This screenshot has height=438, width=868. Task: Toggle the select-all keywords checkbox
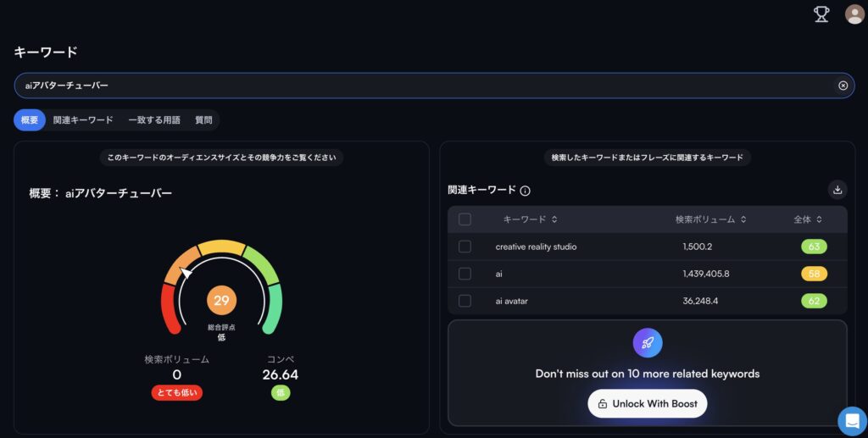(465, 219)
